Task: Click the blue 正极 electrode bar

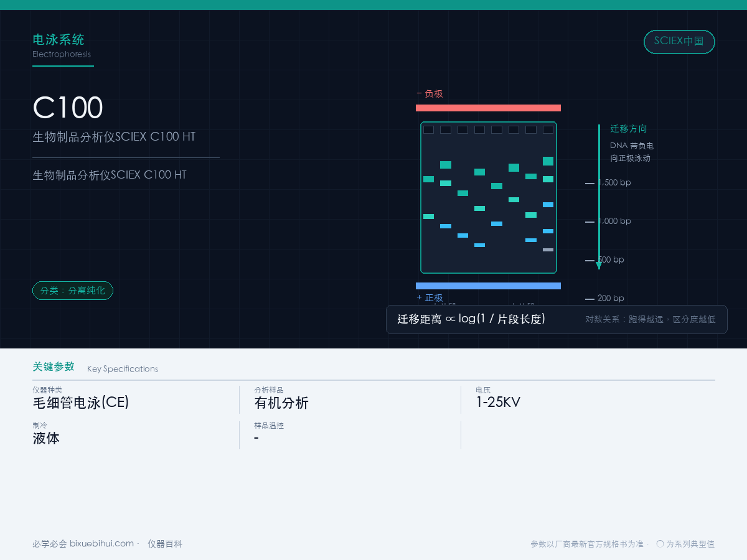Action: tap(488, 286)
